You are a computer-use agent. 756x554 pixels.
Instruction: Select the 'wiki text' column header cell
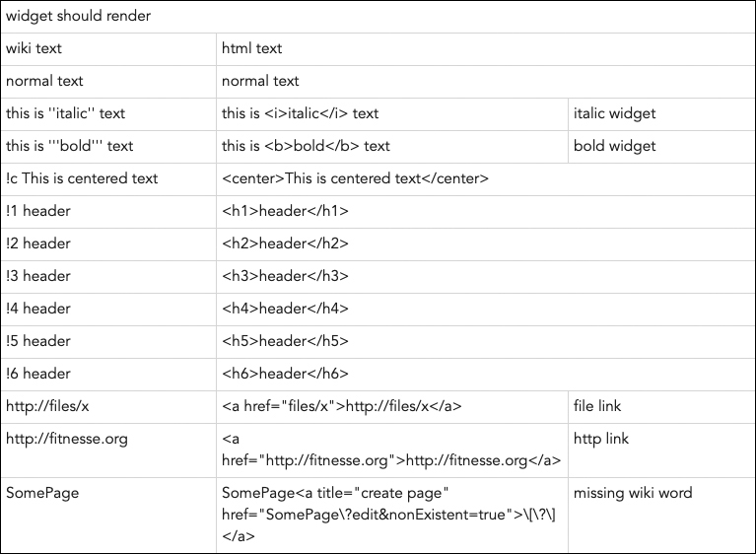tap(34, 48)
